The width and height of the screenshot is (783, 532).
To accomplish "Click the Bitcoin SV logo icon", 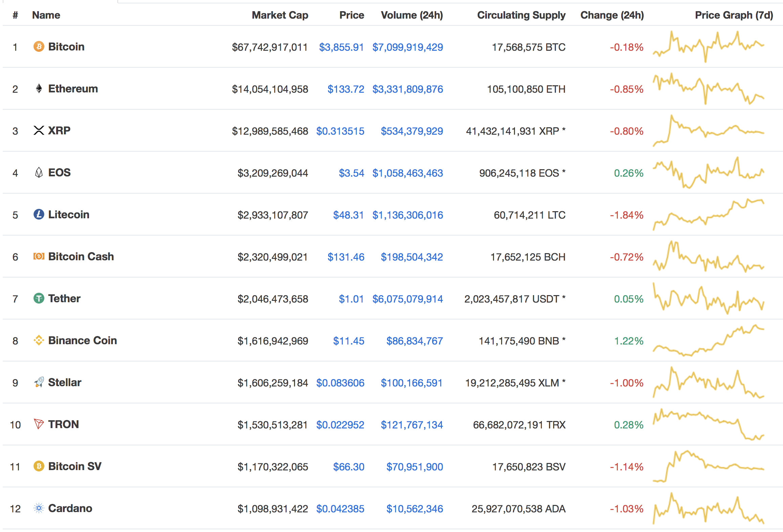I will pyautogui.click(x=39, y=466).
